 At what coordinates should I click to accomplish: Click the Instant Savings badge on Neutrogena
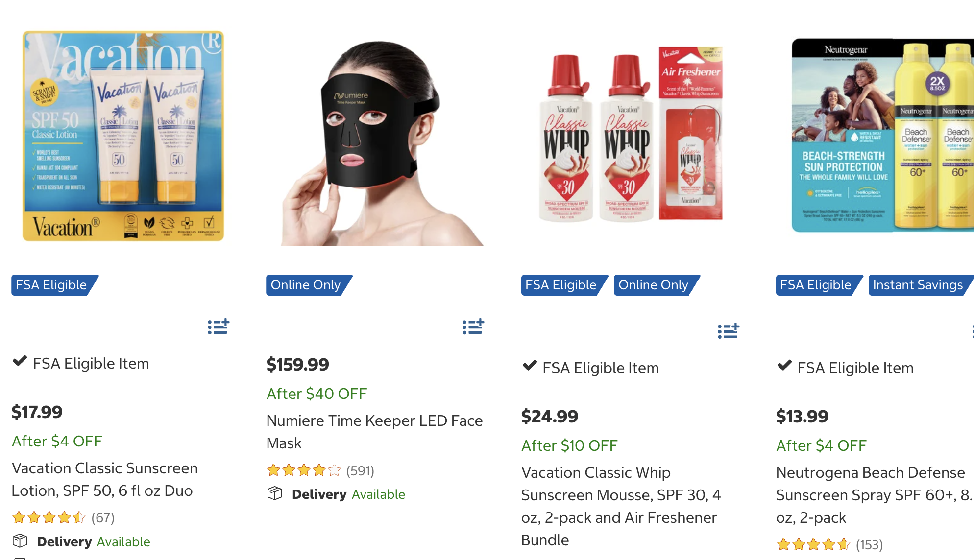click(x=918, y=285)
